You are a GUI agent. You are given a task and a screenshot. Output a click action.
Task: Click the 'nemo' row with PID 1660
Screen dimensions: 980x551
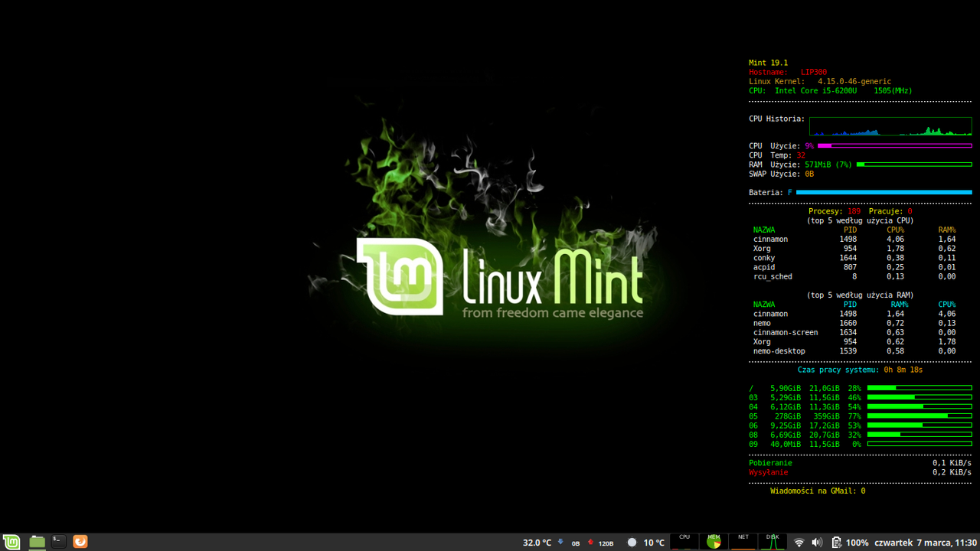tap(854, 323)
